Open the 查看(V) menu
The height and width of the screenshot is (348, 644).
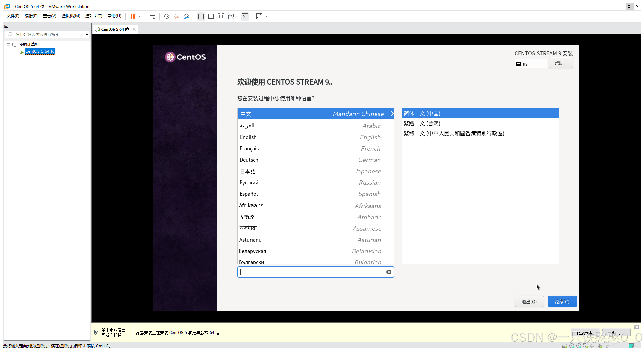49,16
